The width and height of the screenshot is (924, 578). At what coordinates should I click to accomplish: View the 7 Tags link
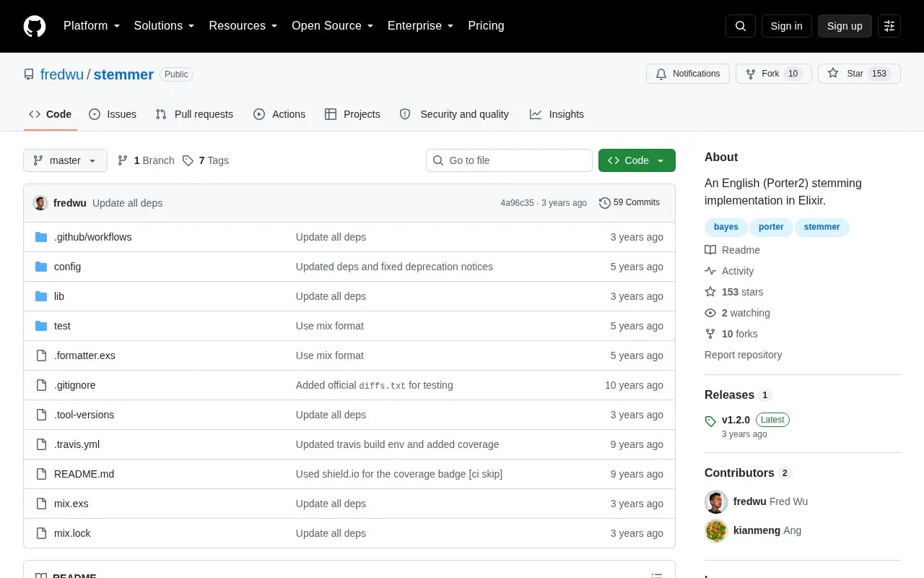click(206, 160)
